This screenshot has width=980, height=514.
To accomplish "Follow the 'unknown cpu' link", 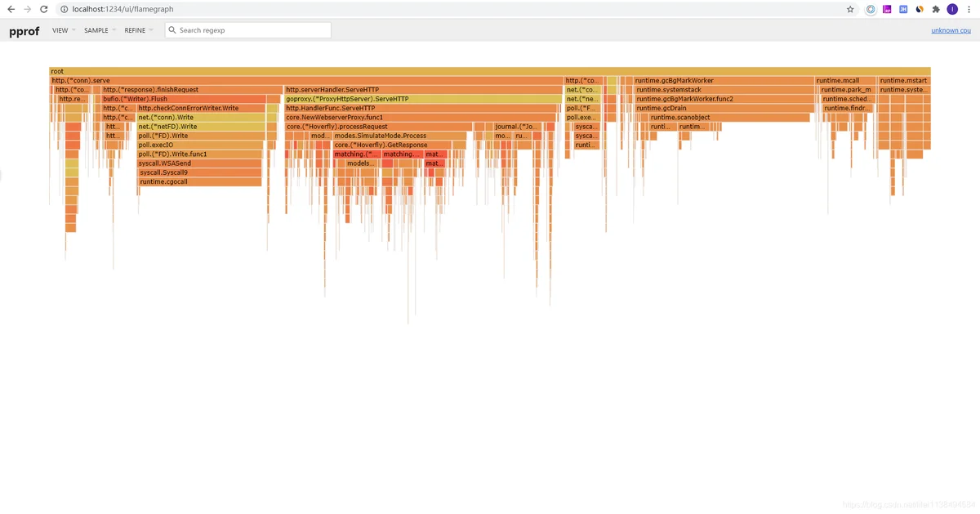I will click(x=951, y=30).
